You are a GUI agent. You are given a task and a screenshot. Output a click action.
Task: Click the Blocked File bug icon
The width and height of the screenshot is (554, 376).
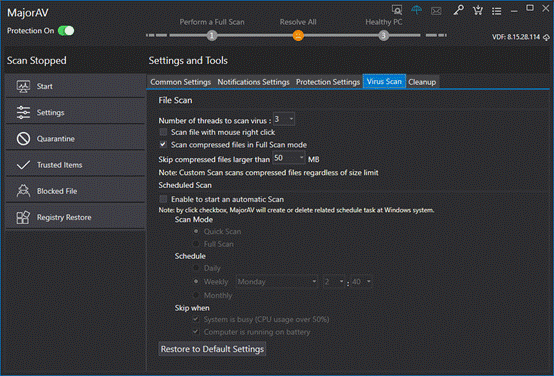[x=23, y=191]
